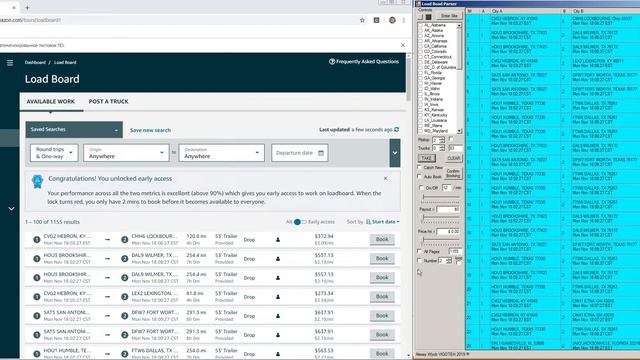
Task: Toggle the All / Early access switch
Action: coord(300,222)
